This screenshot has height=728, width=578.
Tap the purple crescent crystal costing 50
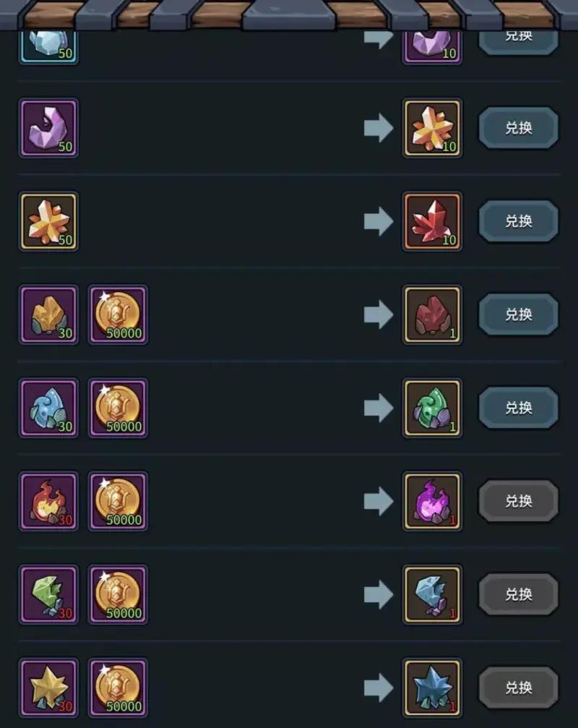coord(48,128)
